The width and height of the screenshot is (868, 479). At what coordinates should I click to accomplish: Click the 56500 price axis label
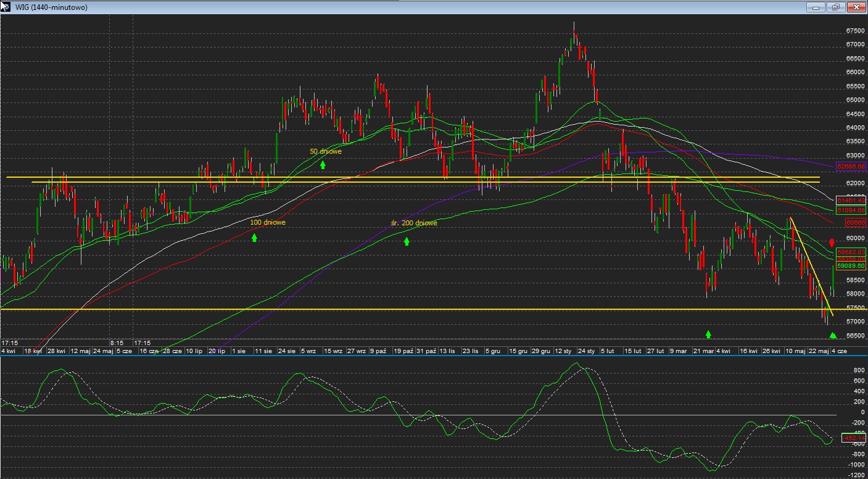854,336
